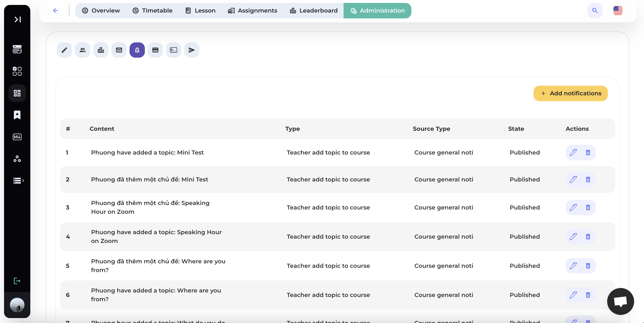Screen dimensions: 644x323
Task: Switch to the Lesson tab
Action: (x=201, y=11)
